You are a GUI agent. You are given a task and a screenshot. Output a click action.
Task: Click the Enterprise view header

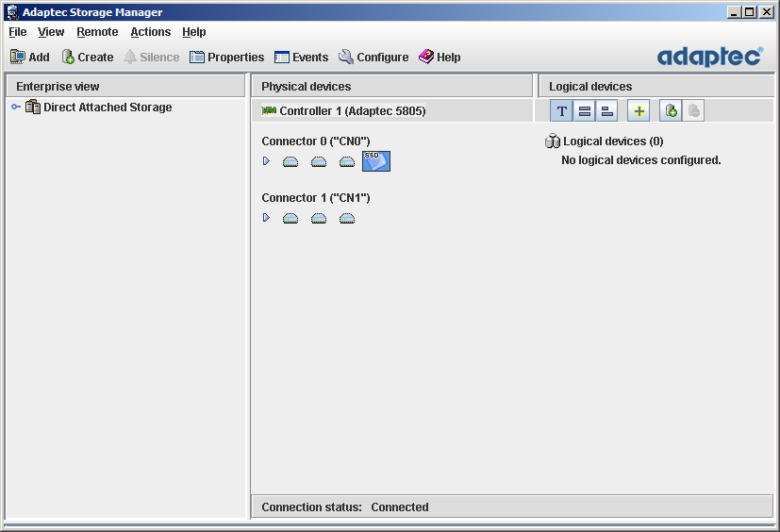point(125,86)
